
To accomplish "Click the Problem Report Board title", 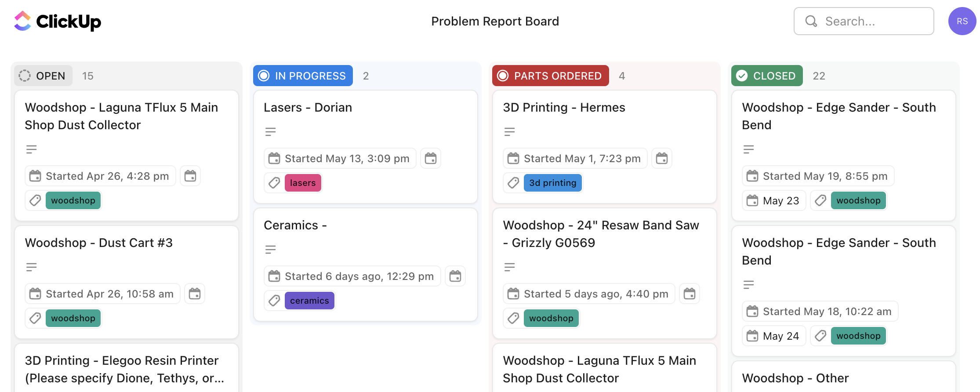I will coord(495,21).
